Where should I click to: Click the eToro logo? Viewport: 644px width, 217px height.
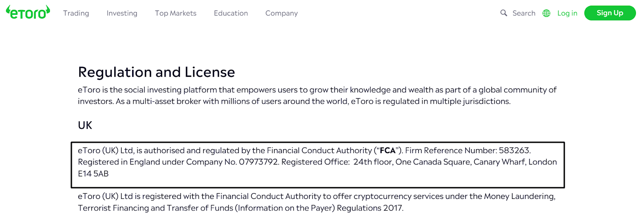[x=28, y=12]
